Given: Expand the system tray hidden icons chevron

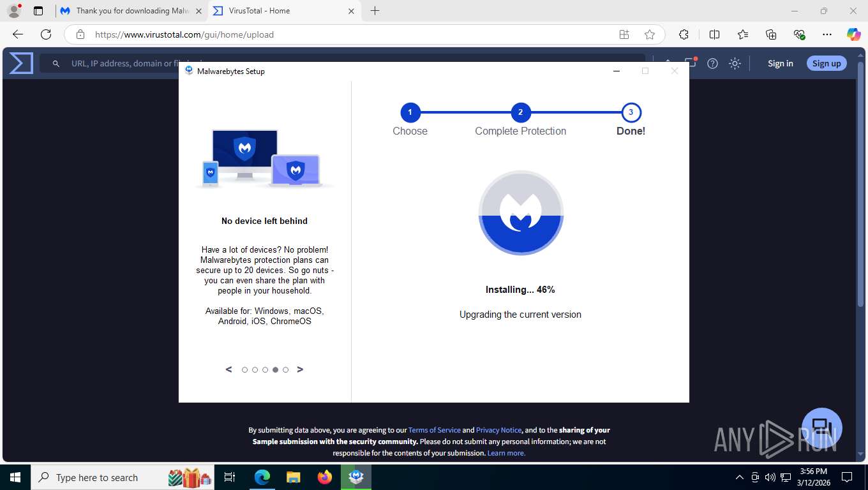Looking at the screenshot, I should coord(740,477).
